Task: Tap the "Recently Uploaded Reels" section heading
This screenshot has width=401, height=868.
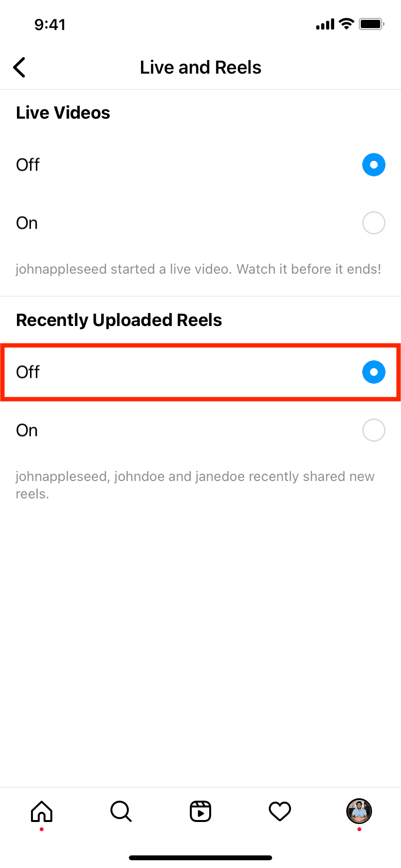Action: [x=119, y=320]
